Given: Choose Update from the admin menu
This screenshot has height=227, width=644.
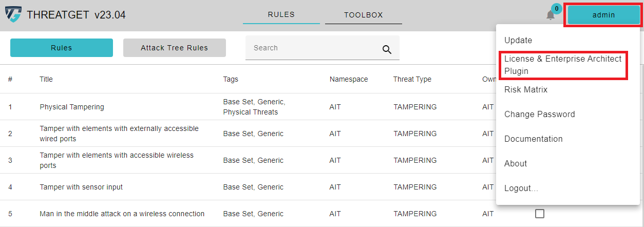Looking at the screenshot, I should 518,40.
